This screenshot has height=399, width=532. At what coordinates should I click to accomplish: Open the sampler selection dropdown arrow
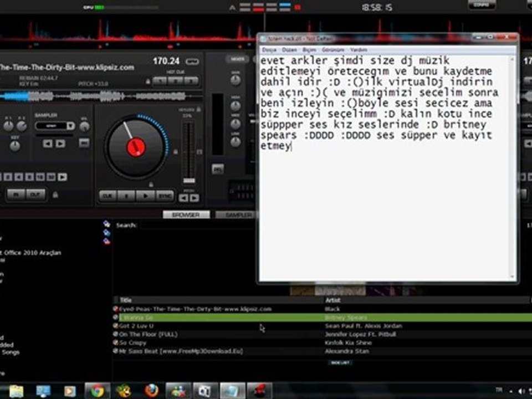70,126
